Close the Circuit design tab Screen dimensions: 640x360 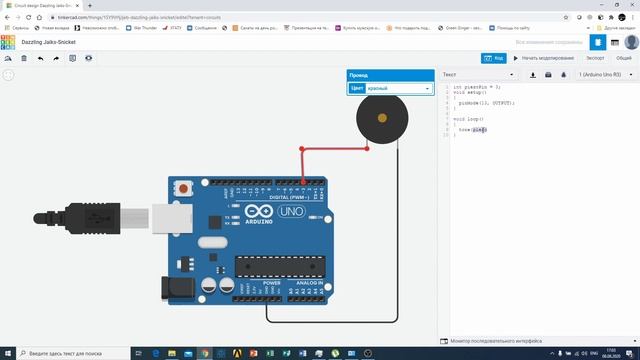tap(77, 6)
